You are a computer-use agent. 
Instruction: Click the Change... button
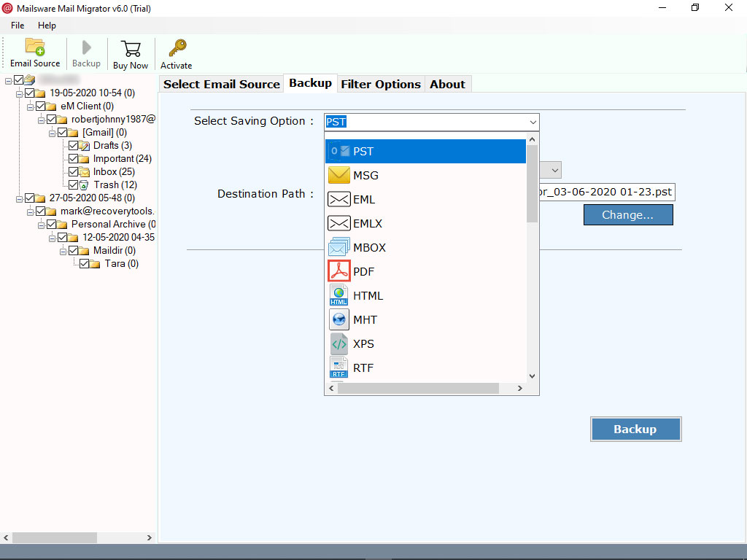tap(628, 215)
